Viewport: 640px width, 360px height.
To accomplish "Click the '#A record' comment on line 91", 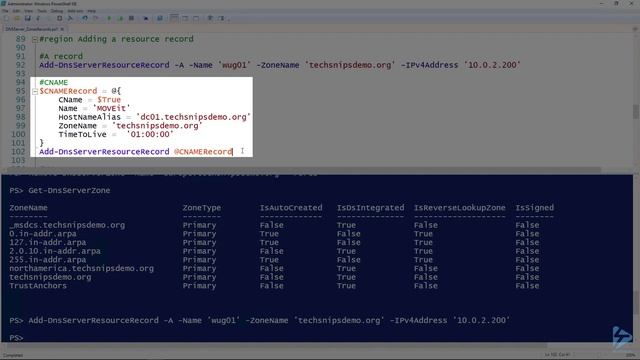I will click(x=61, y=56).
